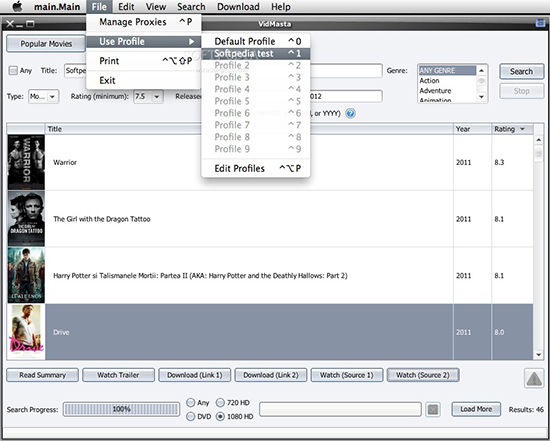The width and height of the screenshot is (550, 441).
Task: Click the blue help icon near release date
Action: click(x=350, y=113)
